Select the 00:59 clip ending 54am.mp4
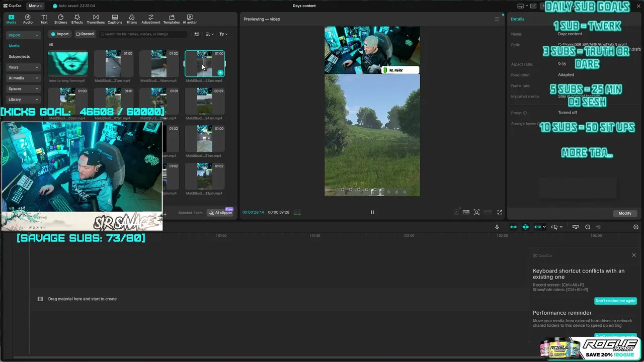Viewport: 644px width, 362px height. click(204, 101)
